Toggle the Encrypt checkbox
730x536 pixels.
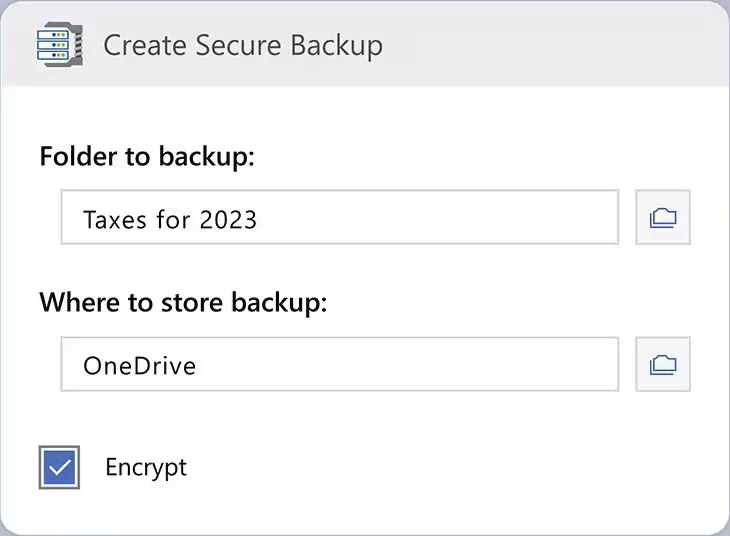pyautogui.click(x=59, y=467)
